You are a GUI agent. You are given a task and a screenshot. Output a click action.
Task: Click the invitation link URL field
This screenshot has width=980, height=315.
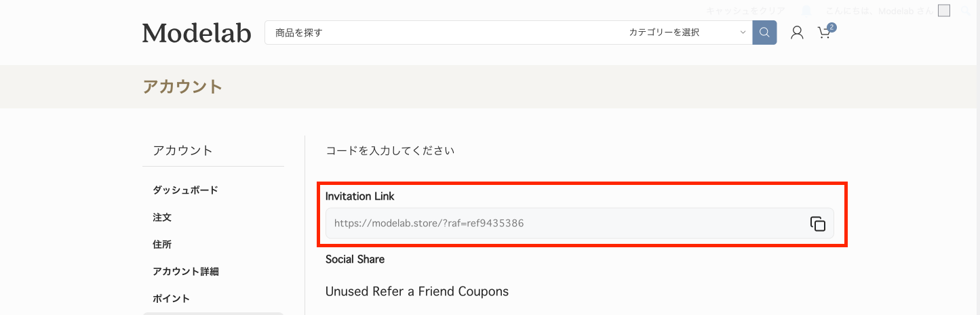[563, 224]
